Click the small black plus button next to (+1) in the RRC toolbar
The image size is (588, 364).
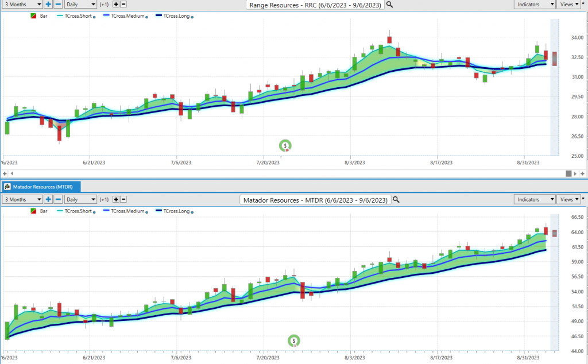116,5
